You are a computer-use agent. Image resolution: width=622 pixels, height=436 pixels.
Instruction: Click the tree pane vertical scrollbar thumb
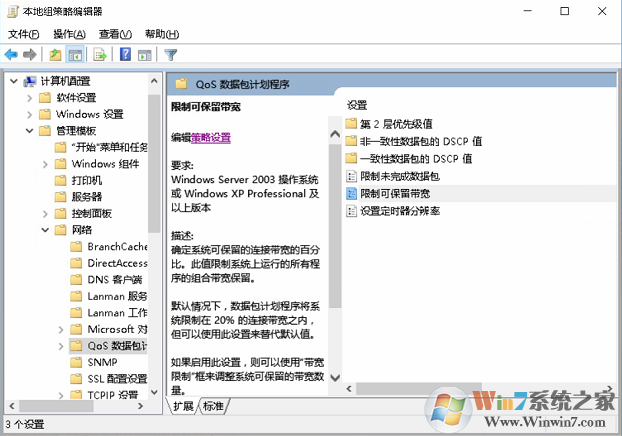point(154,163)
